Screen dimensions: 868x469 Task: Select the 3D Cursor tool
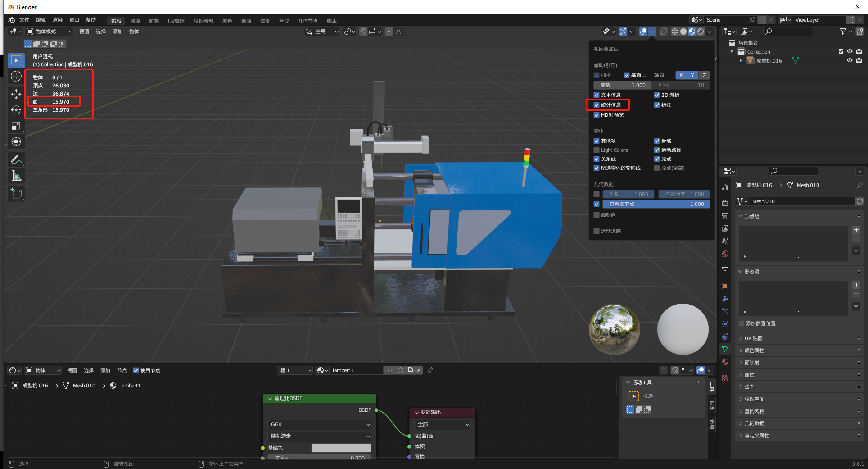(x=16, y=77)
